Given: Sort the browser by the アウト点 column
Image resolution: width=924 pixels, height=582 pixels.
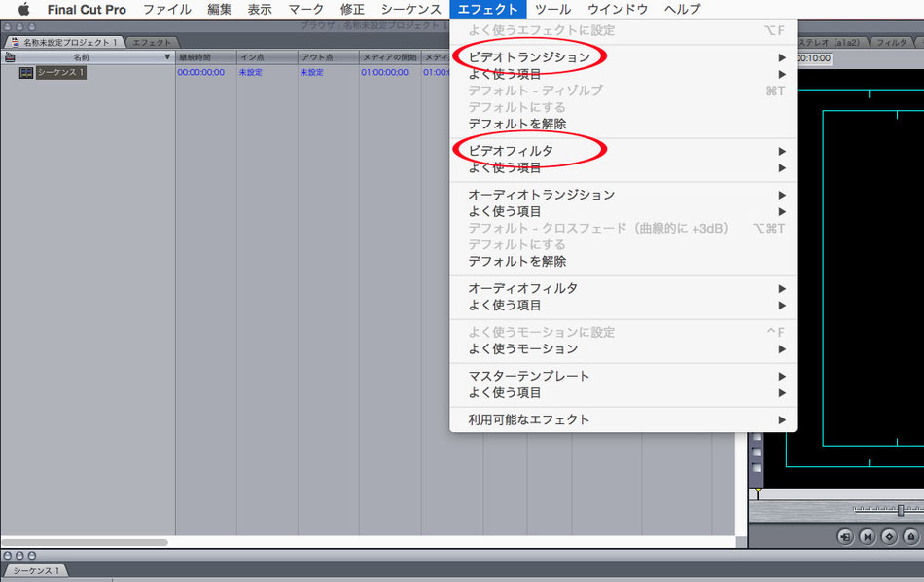Looking at the screenshot, I should (x=328, y=57).
